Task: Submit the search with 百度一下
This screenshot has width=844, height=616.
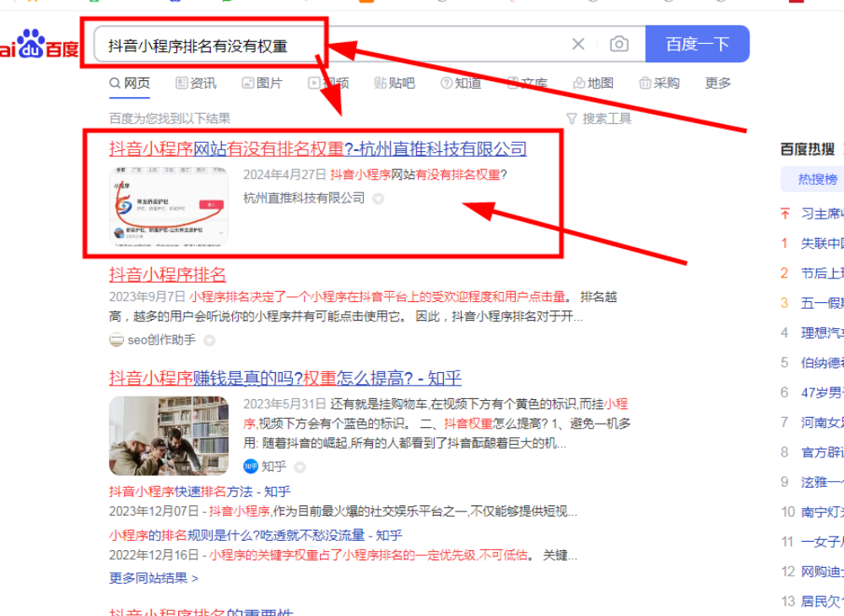Action: (x=697, y=44)
